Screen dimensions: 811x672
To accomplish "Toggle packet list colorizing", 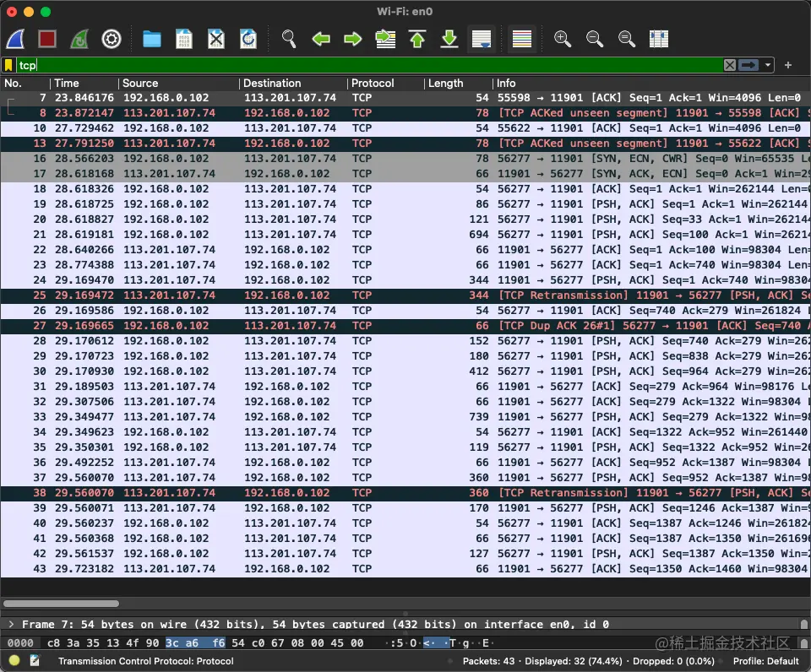I will pos(521,39).
